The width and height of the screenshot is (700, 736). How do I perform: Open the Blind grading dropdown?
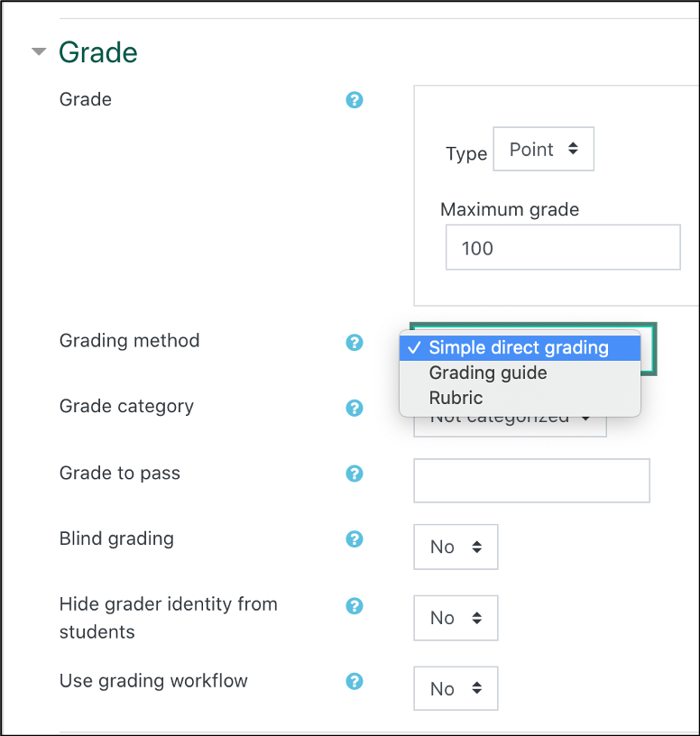[x=456, y=547]
